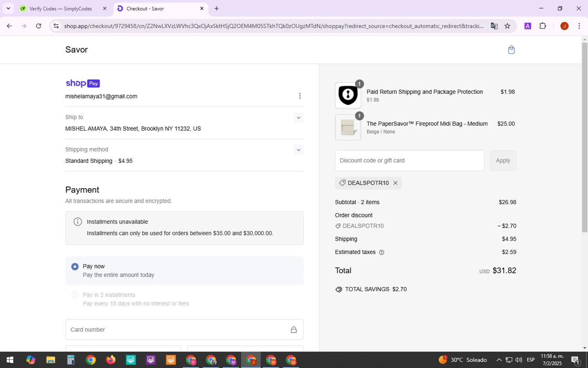The image size is (588, 368).
Task: Open the Windows Start menu
Action: pos(10,360)
